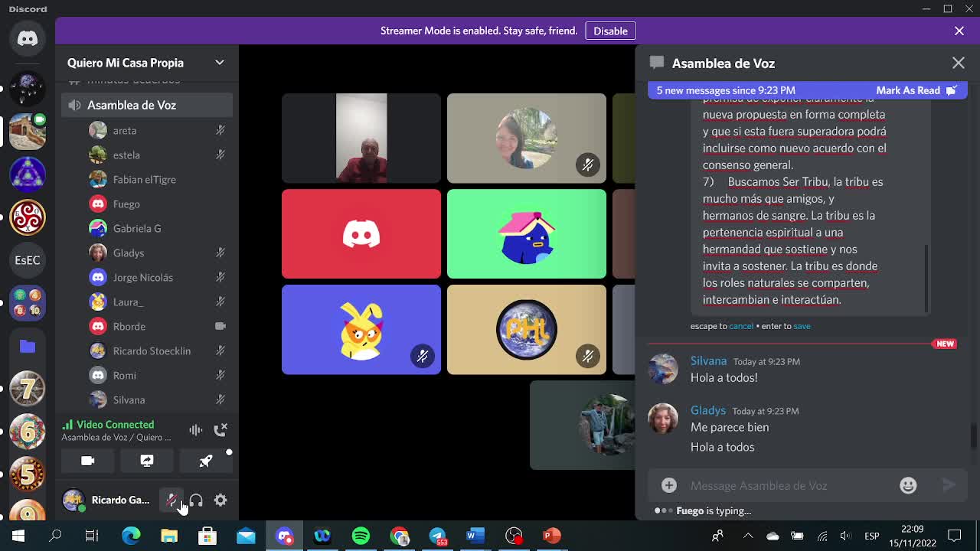
Task: Open the taskbar clock showing 22:09
Action: 913,536
